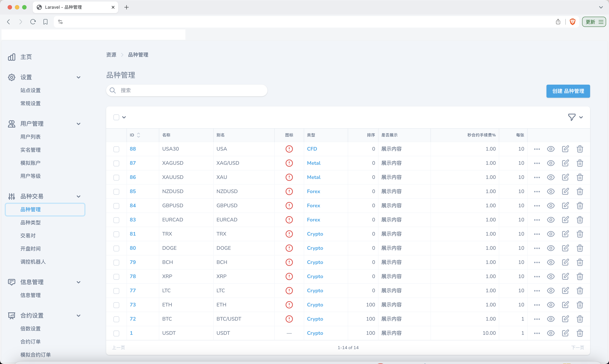Edit the BTC row
Viewport: 609px width, 364px height.
(x=565, y=319)
